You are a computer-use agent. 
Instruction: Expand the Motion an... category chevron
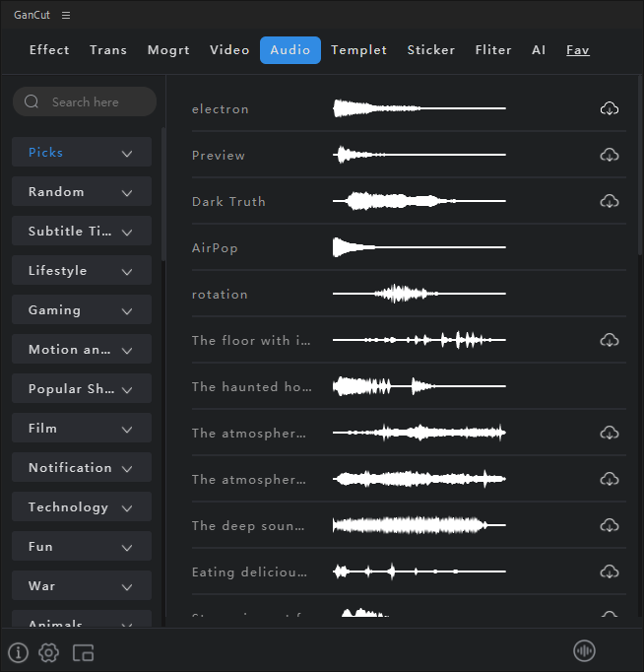[x=127, y=351]
